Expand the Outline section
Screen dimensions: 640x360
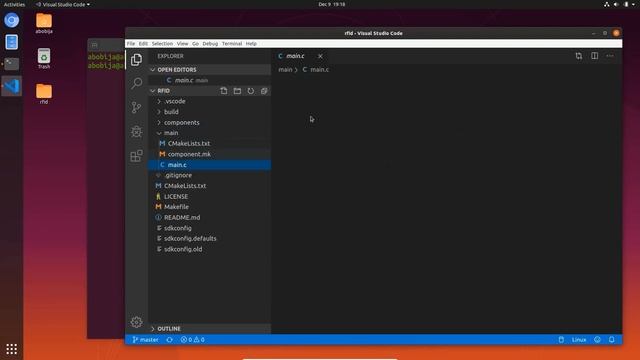click(x=209, y=329)
